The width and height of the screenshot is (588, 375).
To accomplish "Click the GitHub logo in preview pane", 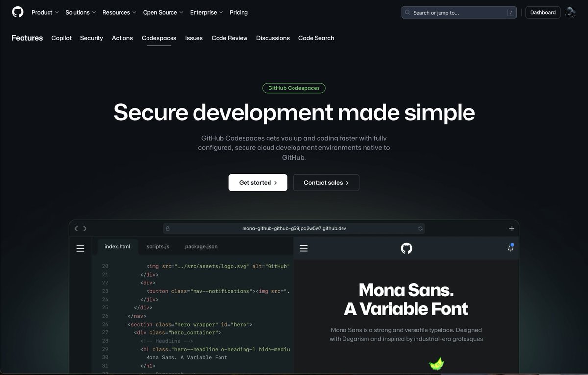I will click(x=406, y=248).
